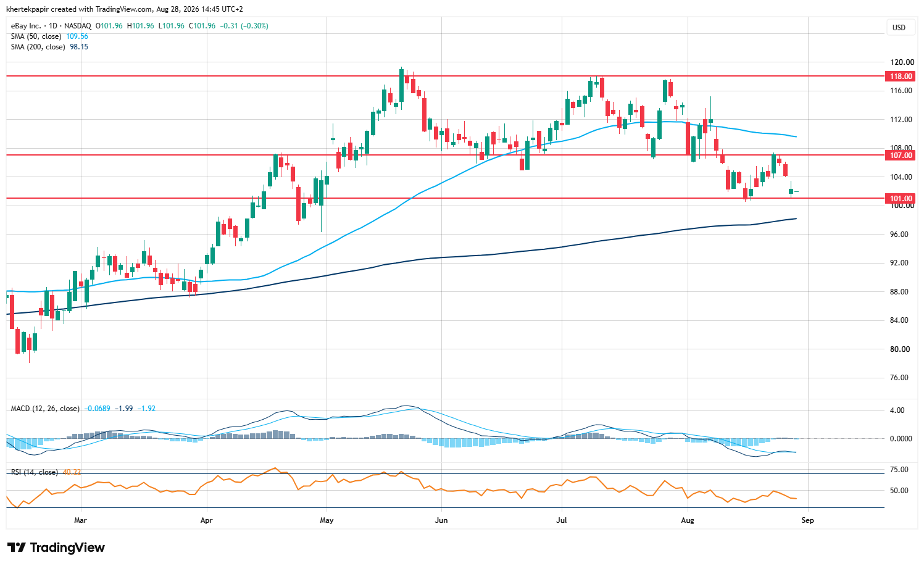Click the TradingView logo at the bottom
The height and width of the screenshot is (566, 924).
[x=56, y=547]
